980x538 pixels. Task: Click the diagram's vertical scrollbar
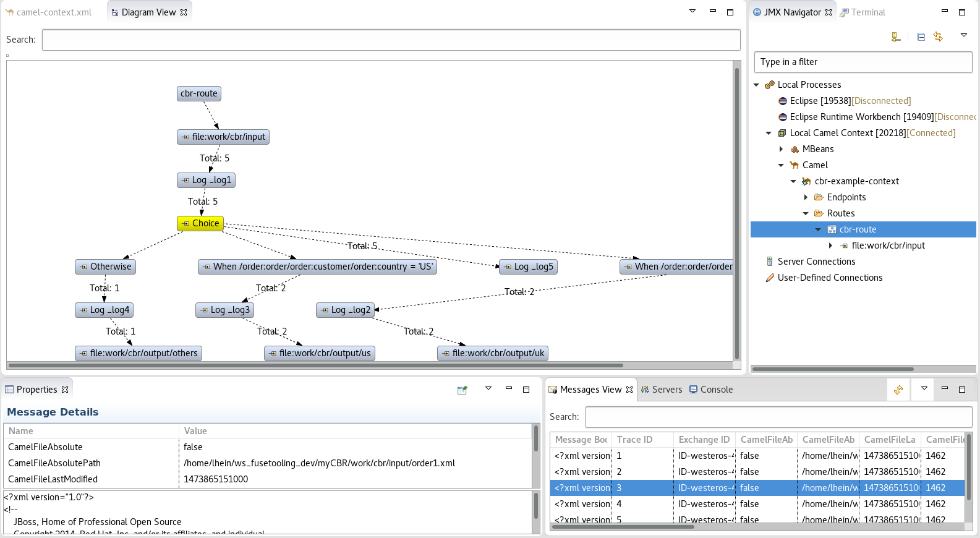point(736,210)
